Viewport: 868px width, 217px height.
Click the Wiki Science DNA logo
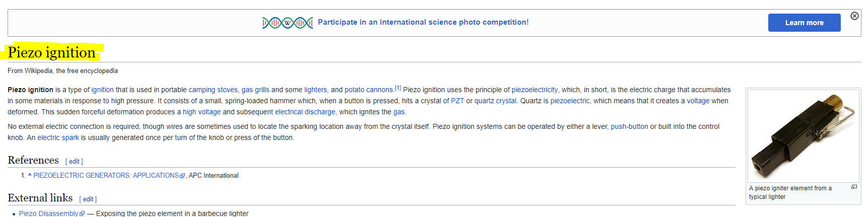(x=287, y=23)
